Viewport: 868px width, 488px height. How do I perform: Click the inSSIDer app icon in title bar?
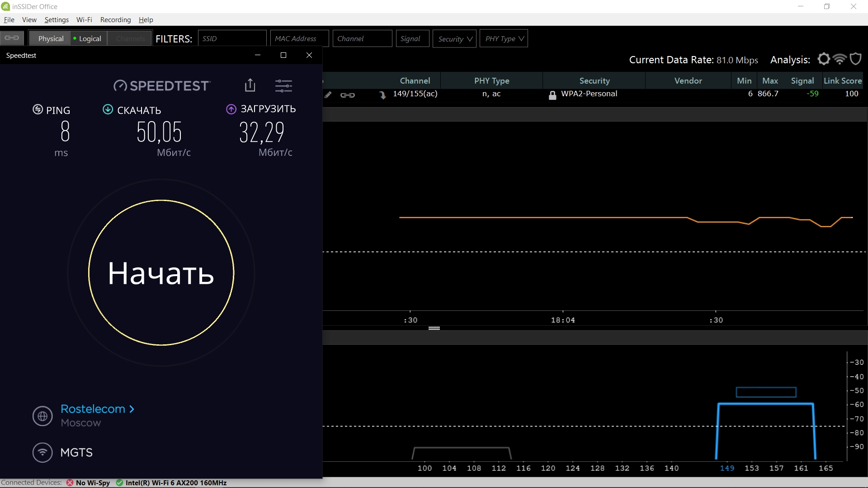tap(5, 6)
